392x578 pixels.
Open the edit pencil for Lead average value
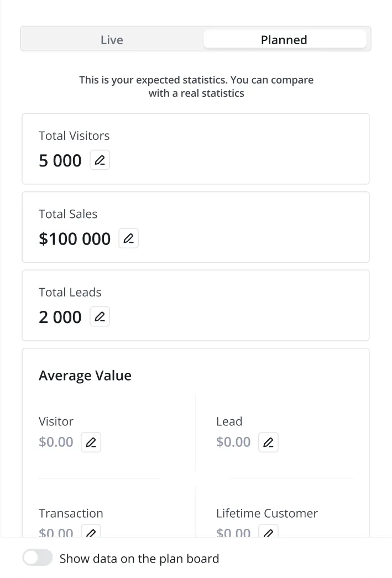[268, 442]
